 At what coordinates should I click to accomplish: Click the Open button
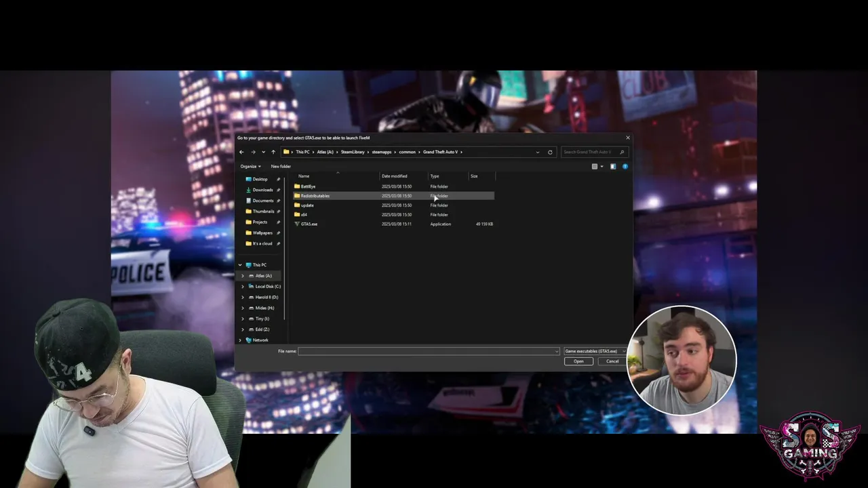[578, 361]
